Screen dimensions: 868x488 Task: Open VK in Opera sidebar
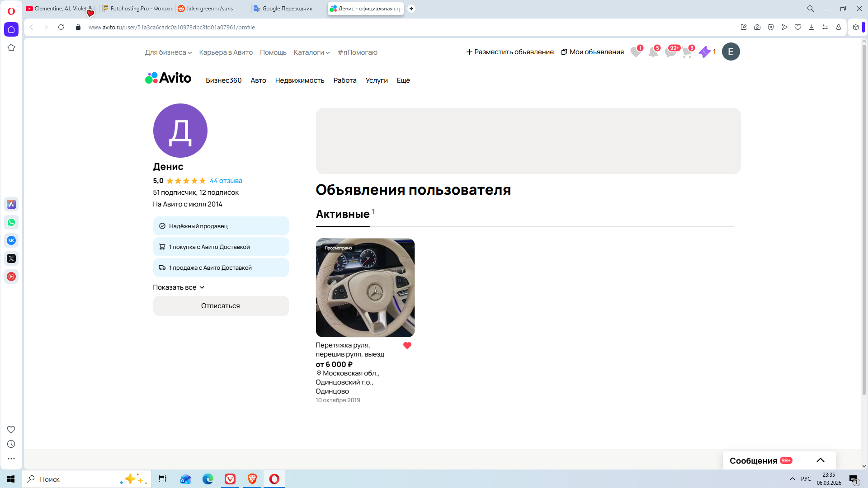click(x=11, y=240)
